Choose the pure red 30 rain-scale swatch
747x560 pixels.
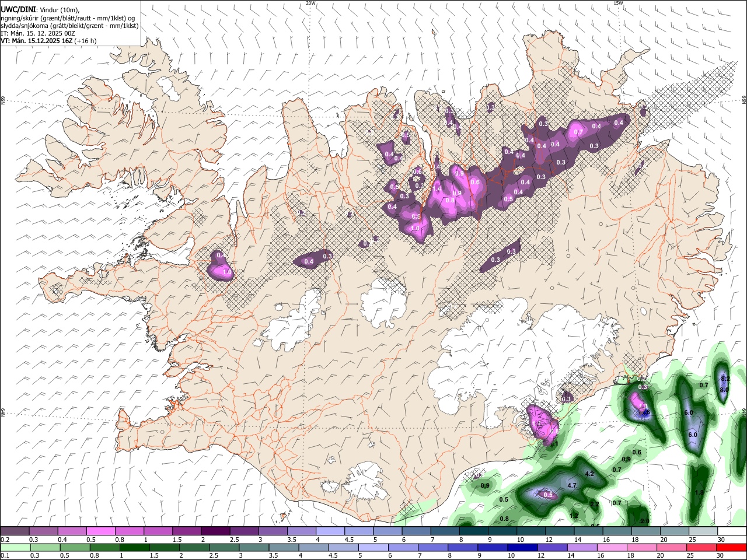[x=731, y=547]
